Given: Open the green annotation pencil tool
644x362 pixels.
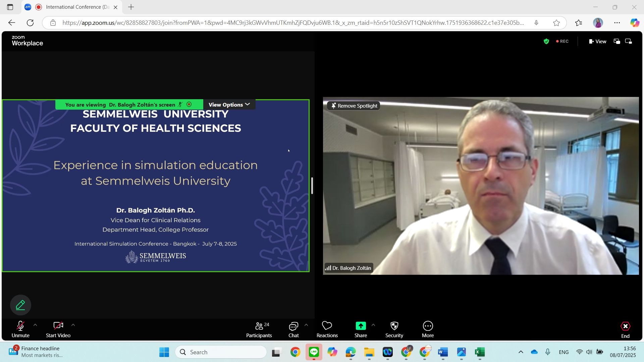Looking at the screenshot, I should 20,305.
